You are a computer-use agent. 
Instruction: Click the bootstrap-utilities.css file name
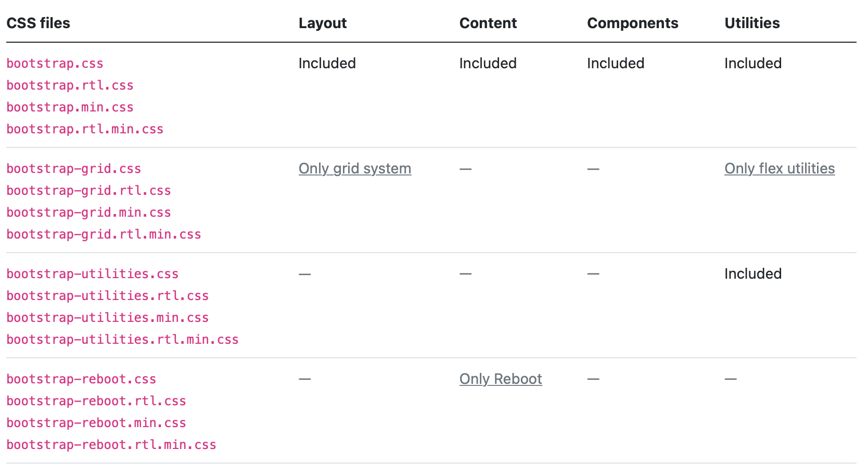[x=92, y=274]
